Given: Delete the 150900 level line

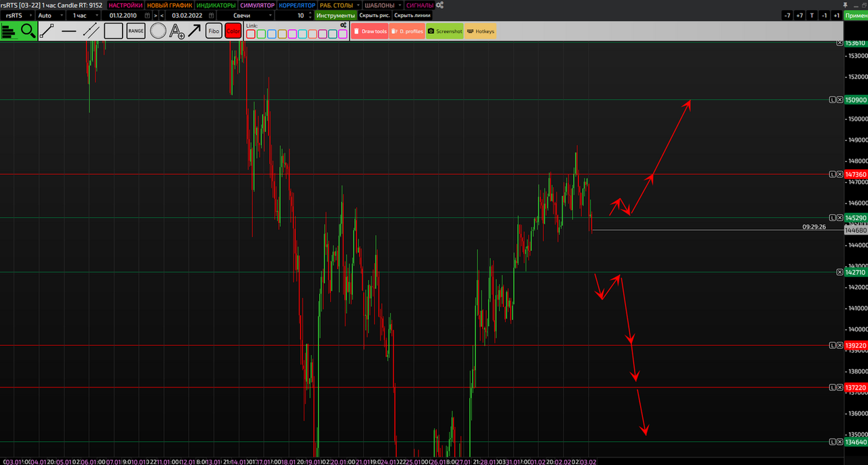Looking at the screenshot, I should (x=840, y=100).
